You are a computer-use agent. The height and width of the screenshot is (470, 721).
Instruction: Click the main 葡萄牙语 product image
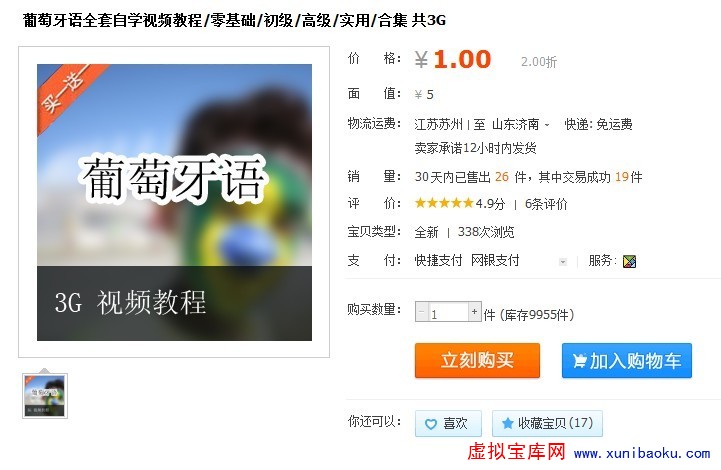click(174, 202)
